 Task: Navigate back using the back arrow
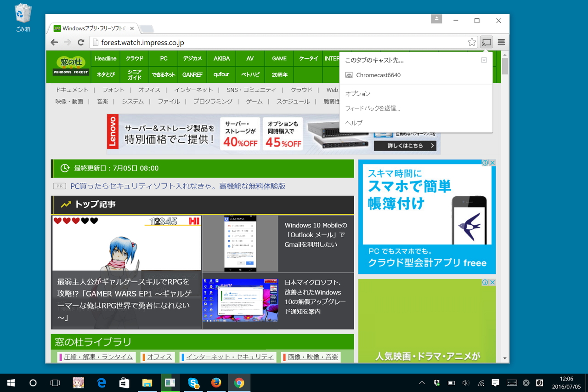[54, 42]
